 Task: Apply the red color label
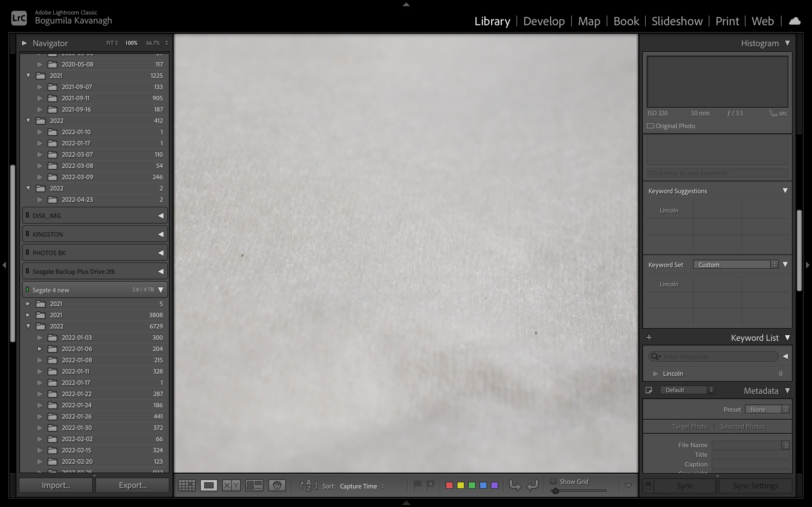[449, 485]
